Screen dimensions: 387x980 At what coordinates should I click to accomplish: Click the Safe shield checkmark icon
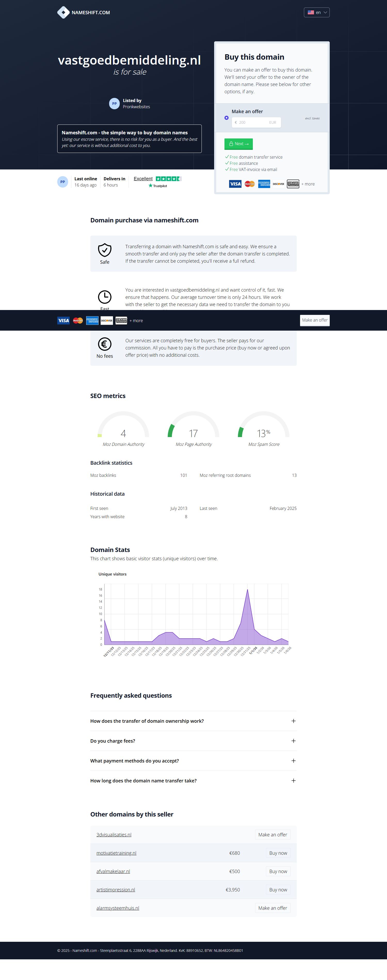click(x=104, y=250)
